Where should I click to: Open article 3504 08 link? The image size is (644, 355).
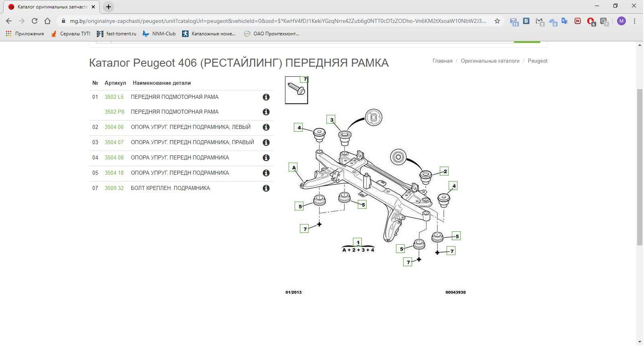[x=114, y=157]
